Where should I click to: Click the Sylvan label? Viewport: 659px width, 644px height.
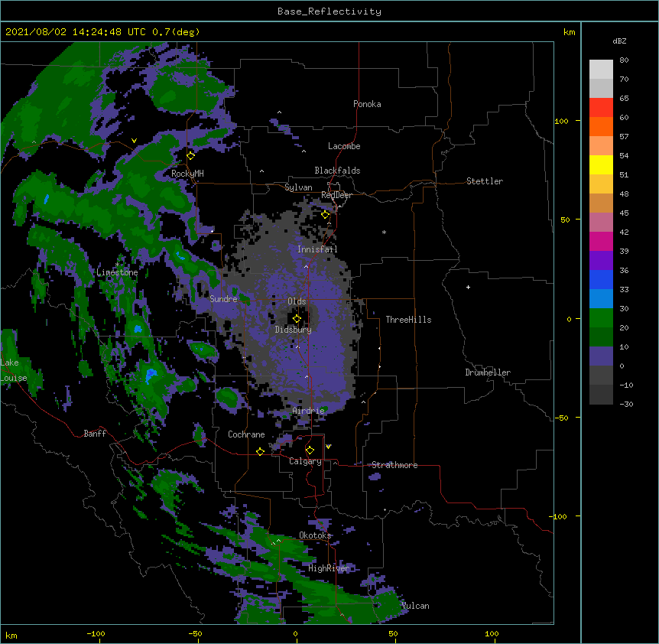pyautogui.click(x=298, y=187)
